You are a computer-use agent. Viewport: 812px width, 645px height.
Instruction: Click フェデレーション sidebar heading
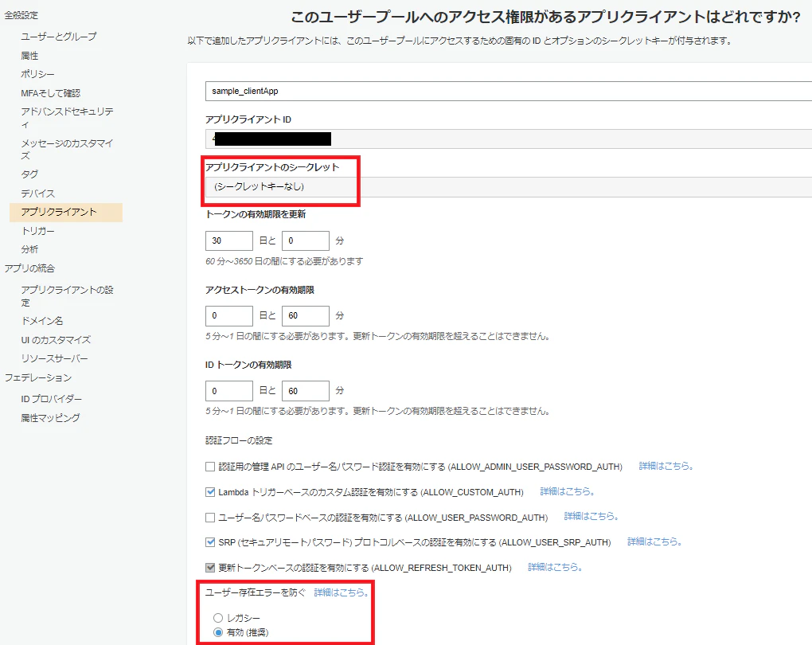[x=37, y=377]
